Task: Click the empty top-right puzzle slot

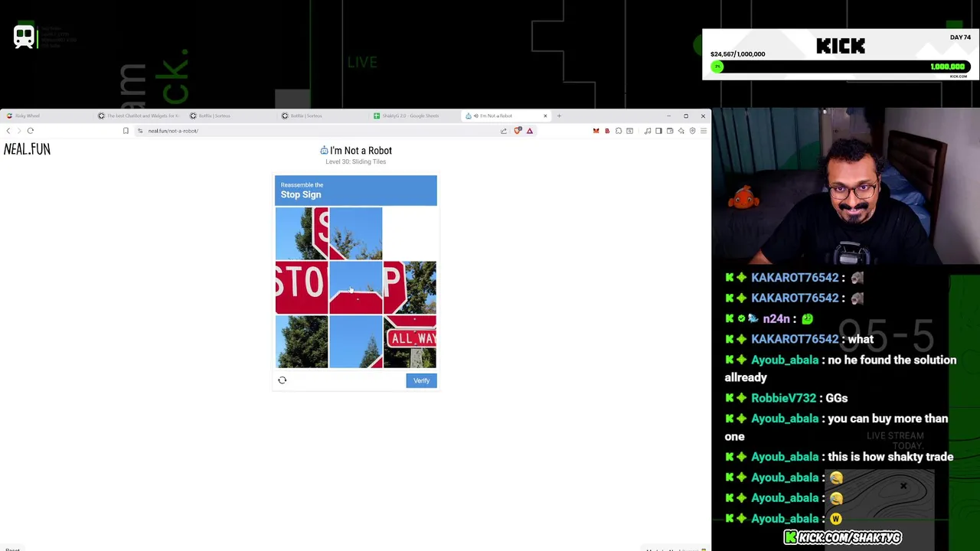Action: pos(410,233)
